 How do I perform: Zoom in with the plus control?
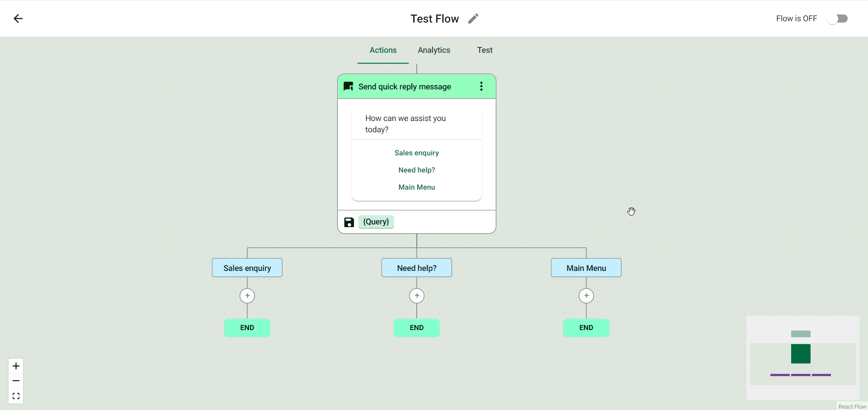16,366
